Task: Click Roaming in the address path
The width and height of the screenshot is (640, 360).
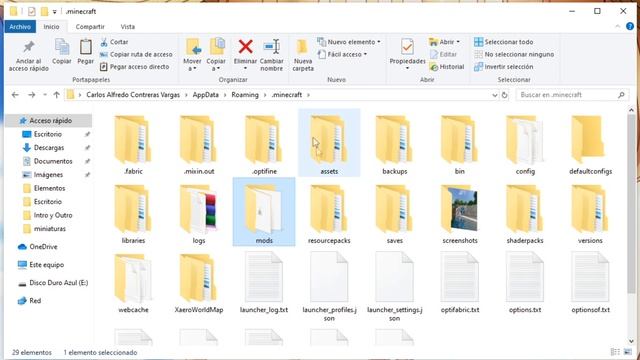Action: (x=245, y=95)
